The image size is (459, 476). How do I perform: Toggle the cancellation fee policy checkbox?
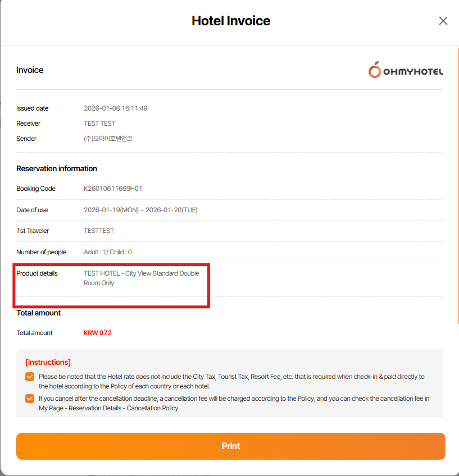pyautogui.click(x=30, y=399)
